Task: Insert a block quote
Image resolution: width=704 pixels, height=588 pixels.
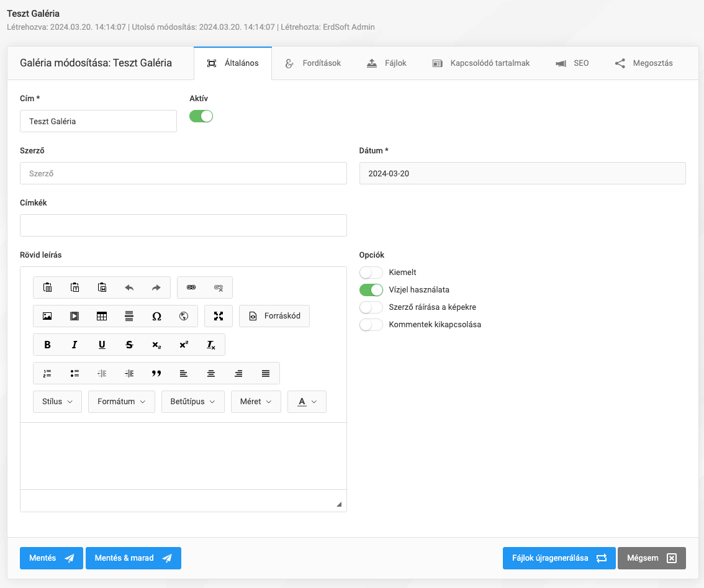Action: coord(156,373)
